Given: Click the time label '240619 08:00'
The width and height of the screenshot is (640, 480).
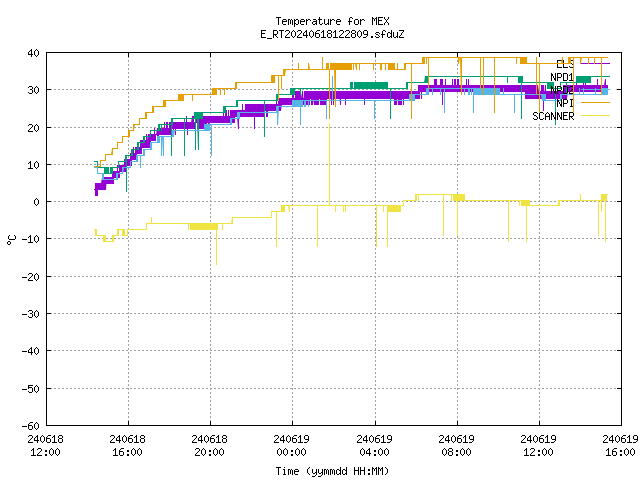Looking at the screenshot, I should pyautogui.click(x=456, y=446).
